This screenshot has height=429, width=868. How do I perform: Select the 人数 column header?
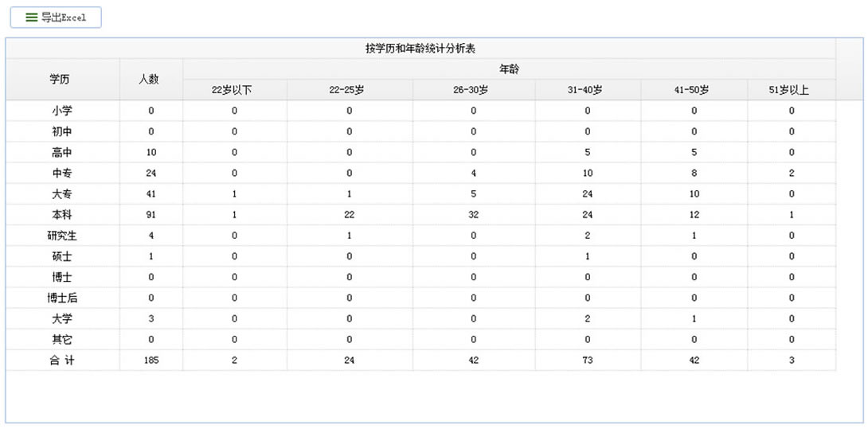tap(149, 79)
